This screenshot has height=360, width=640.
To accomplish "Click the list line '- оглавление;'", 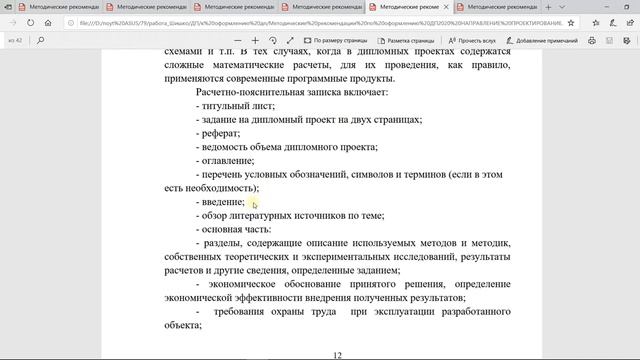I will (x=225, y=161).
